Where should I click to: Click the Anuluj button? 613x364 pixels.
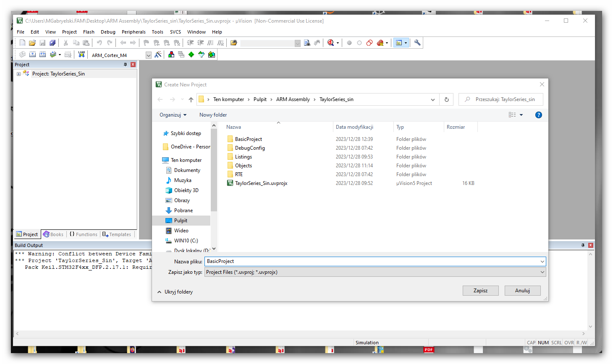pos(523,291)
